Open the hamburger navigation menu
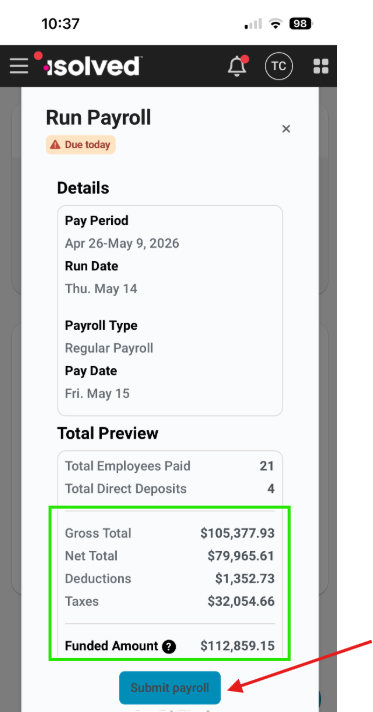 coord(19,66)
